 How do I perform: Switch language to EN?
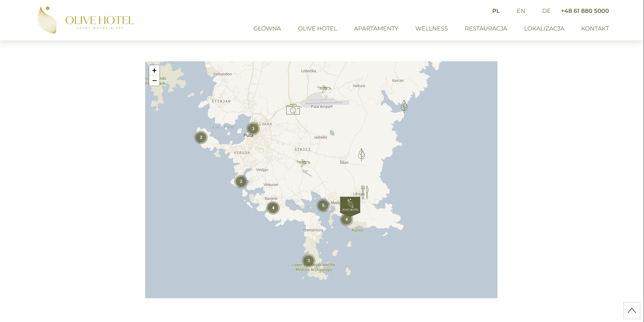[x=521, y=11]
